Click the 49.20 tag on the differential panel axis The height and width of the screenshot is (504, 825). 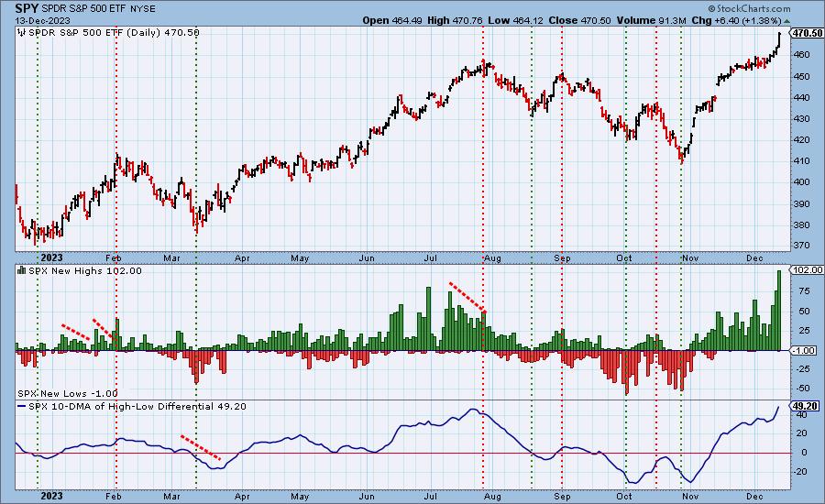(x=804, y=406)
